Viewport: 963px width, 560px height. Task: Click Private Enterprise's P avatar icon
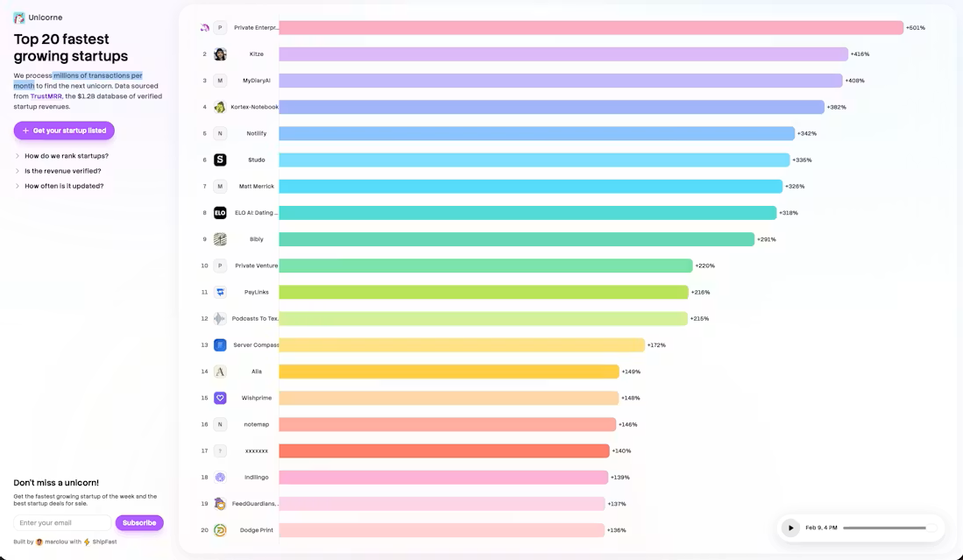click(220, 28)
